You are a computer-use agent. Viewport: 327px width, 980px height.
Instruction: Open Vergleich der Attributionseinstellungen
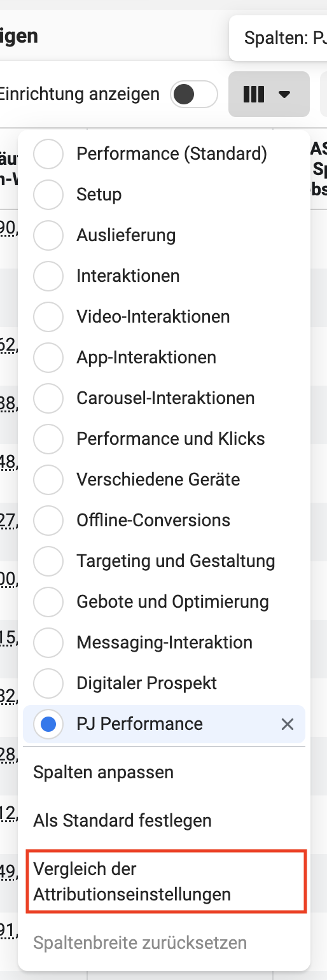[x=166, y=881]
